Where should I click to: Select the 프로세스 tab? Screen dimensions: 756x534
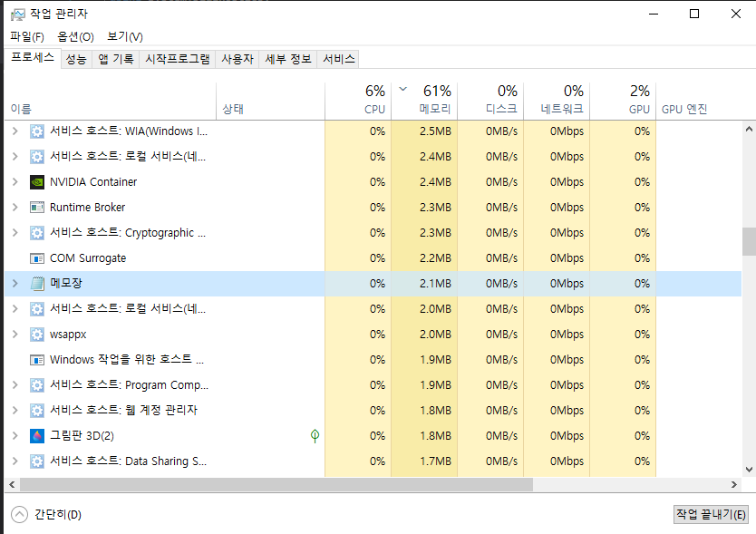click(x=33, y=58)
